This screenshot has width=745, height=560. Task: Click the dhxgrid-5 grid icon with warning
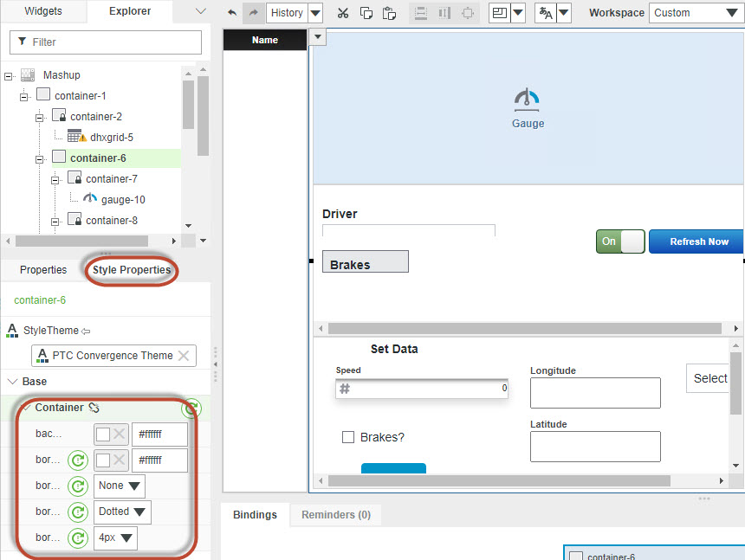pos(76,137)
